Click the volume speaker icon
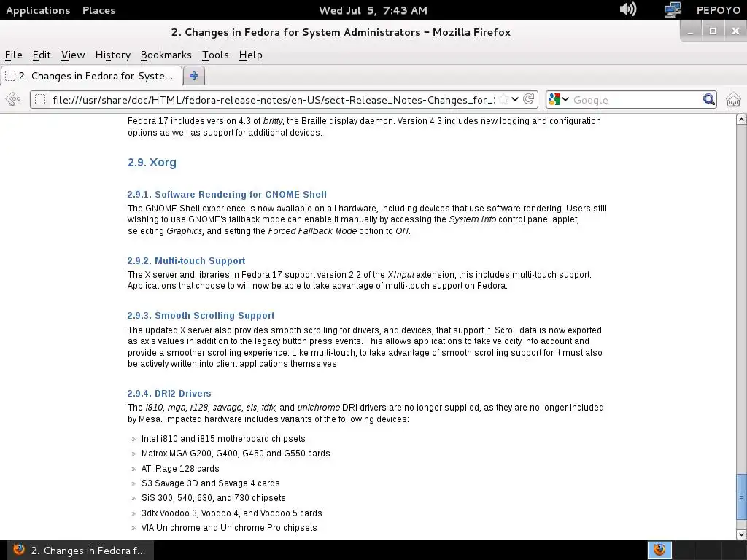 (x=628, y=9)
